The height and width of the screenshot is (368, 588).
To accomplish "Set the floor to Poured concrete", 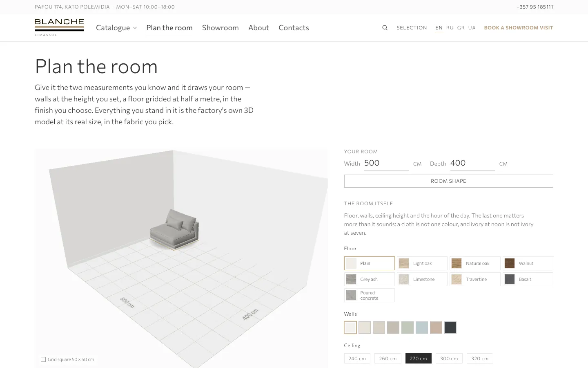I will 370,295.
